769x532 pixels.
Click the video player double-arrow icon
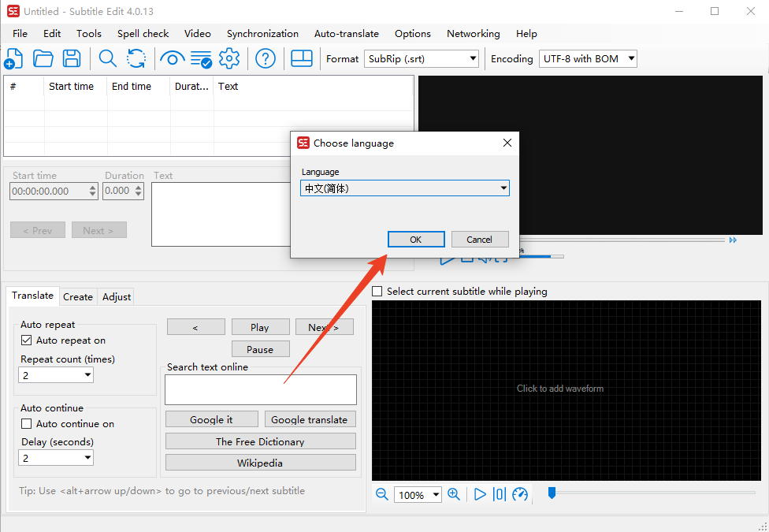point(733,240)
